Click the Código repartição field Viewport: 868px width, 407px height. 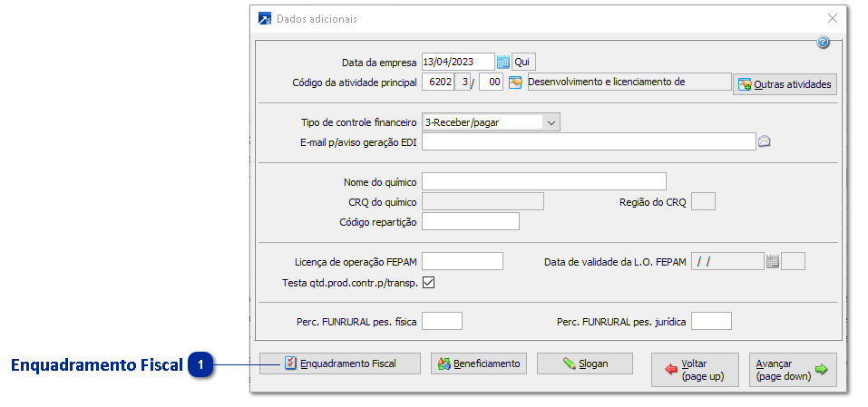click(471, 221)
